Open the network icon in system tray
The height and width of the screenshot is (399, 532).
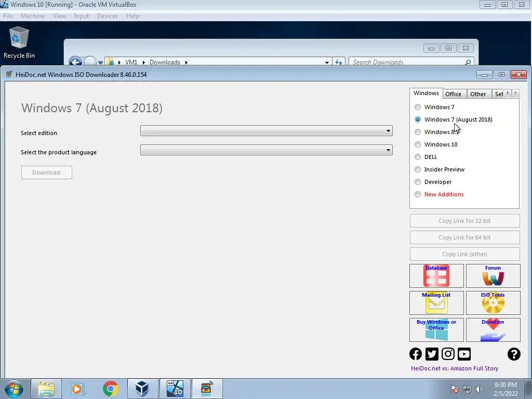(467, 389)
